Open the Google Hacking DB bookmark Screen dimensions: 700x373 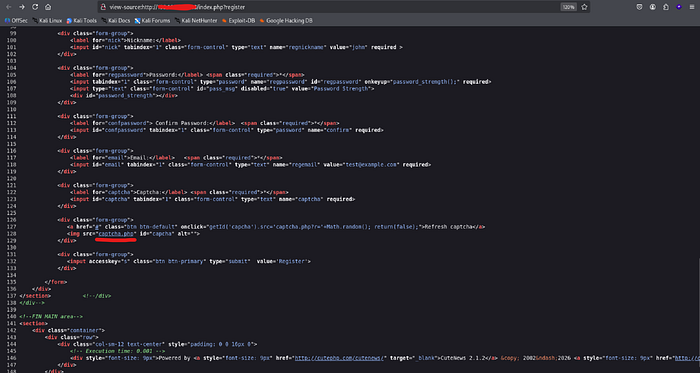tap(286, 21)
